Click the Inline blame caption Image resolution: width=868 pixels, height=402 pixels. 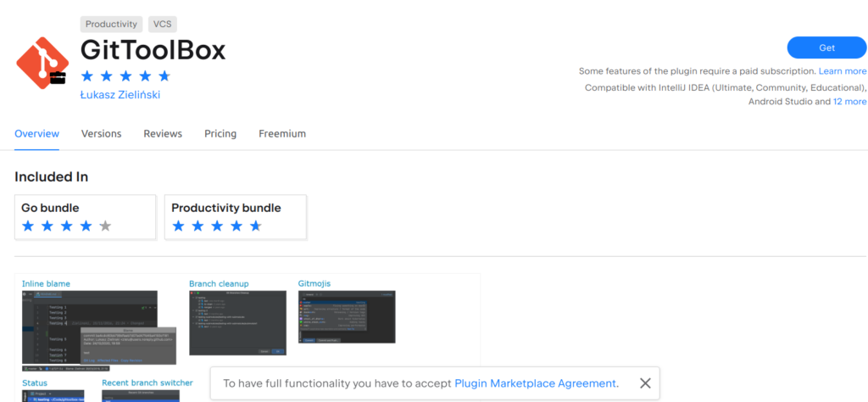pyautogui.click(x=46, y=283)
